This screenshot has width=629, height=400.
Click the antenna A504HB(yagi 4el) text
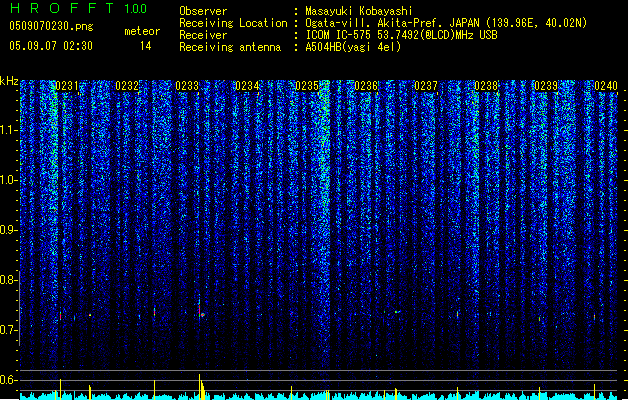353,47
